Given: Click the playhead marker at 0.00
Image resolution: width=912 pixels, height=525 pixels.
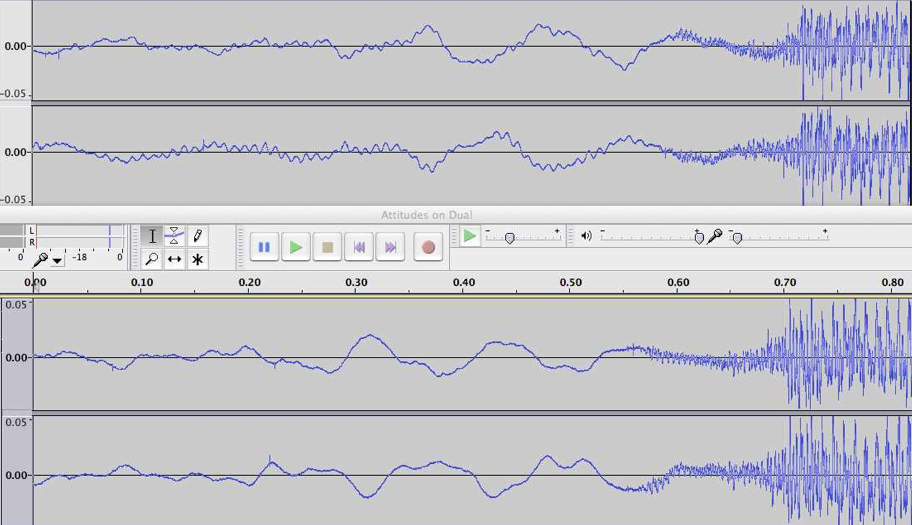Looking at the screenshot, I should pos(34,284).
